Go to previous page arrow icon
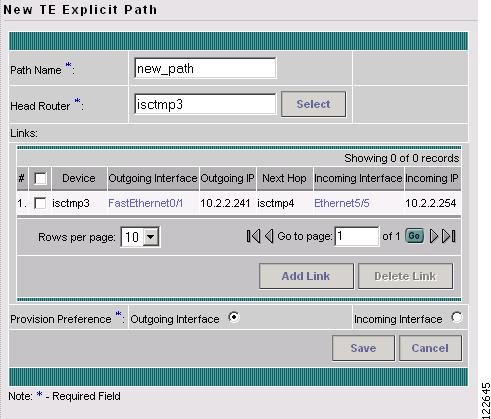This screenshot has width=491, height=419. pos(269,236)
